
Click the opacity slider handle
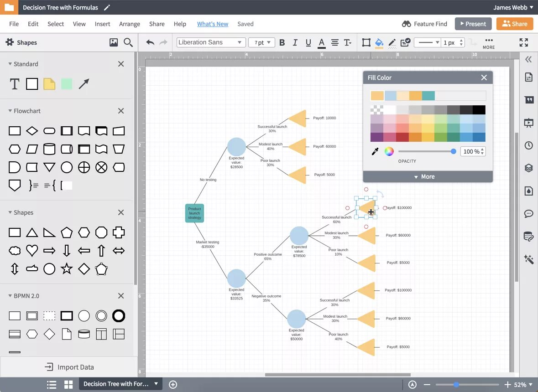[453, 151]
